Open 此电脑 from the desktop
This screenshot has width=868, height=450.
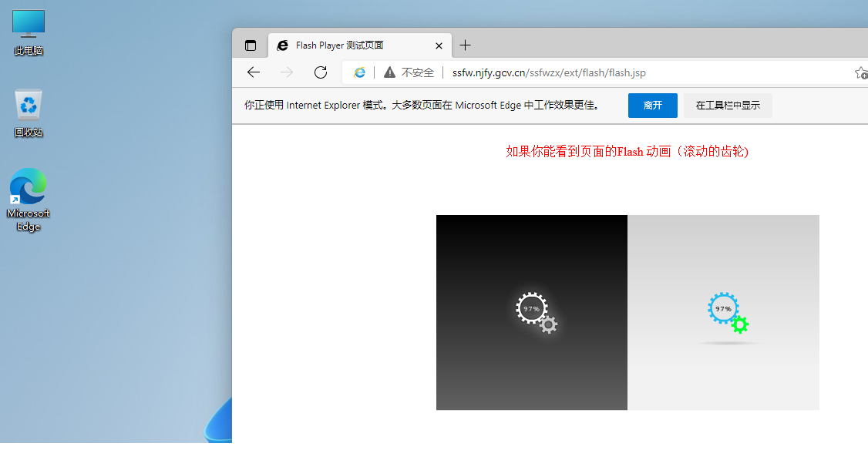28,23
